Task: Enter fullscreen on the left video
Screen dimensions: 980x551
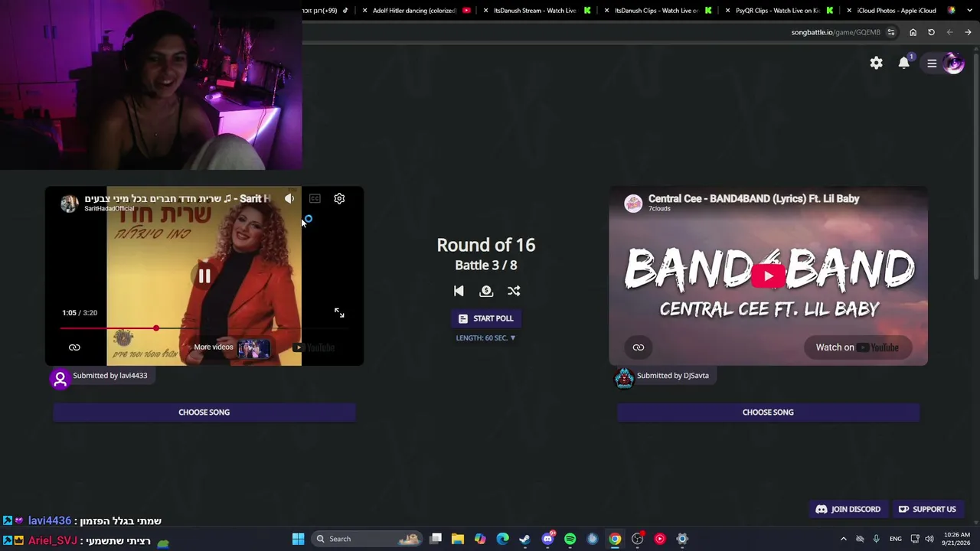Action: (339, 313)
